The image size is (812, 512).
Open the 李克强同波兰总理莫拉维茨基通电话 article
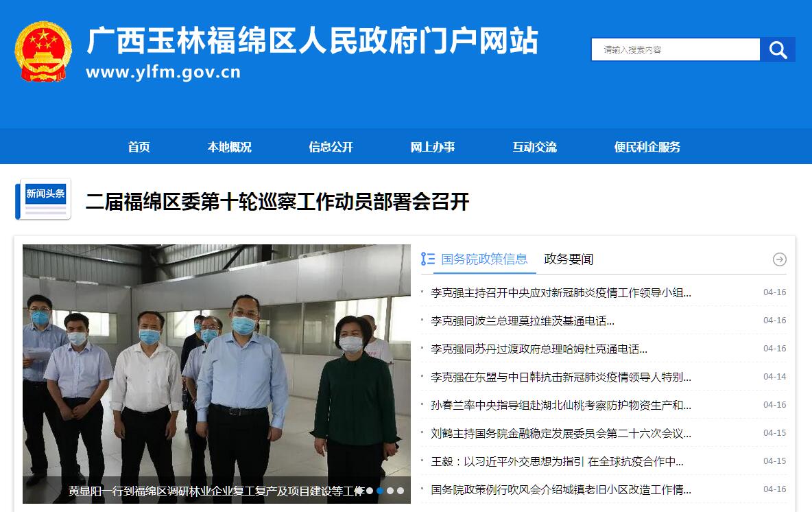[523, 321]
